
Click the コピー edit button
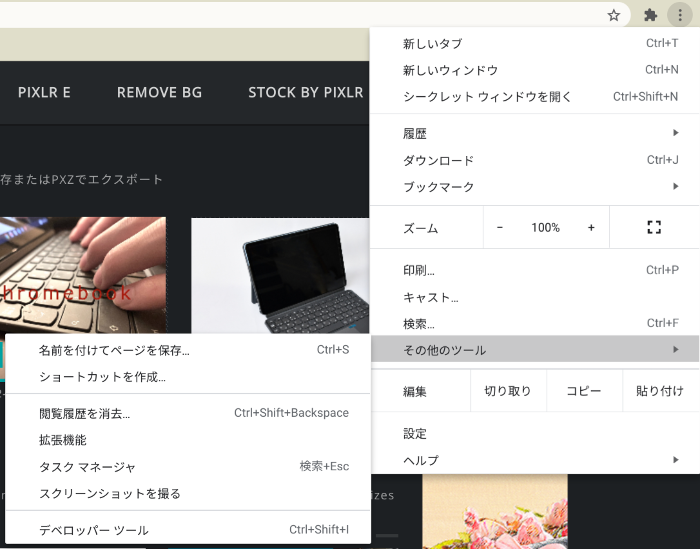584,391
